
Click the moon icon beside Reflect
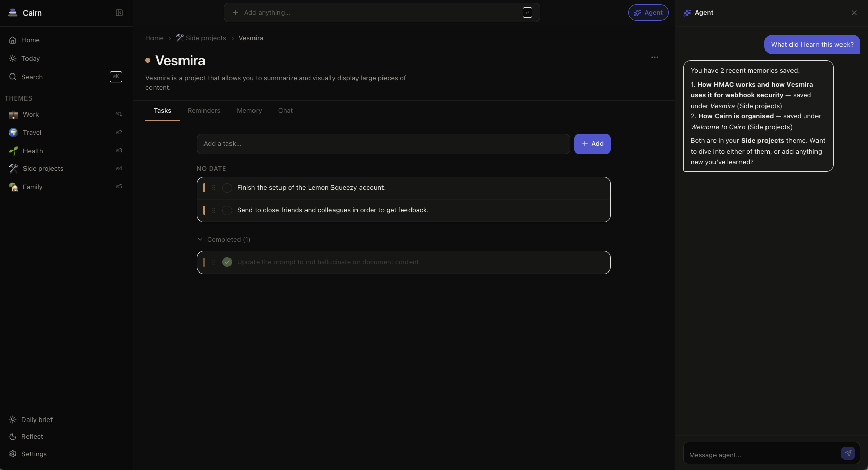tap(13, 437)
